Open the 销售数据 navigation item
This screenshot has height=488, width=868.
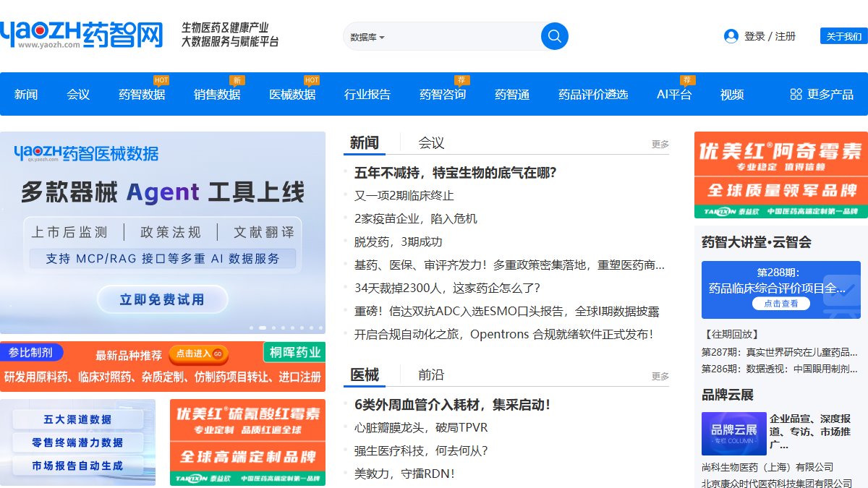[x=217, y=94]
